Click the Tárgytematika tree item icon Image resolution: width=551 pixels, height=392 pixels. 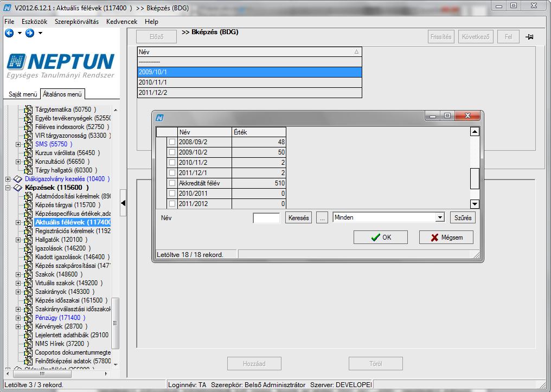click(x=28, y=110)
